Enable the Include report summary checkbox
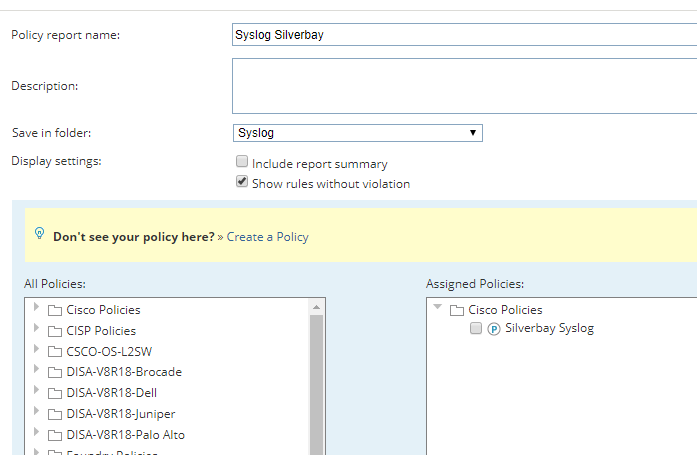The height and width of the screenshot is (455, 697). 242,162
